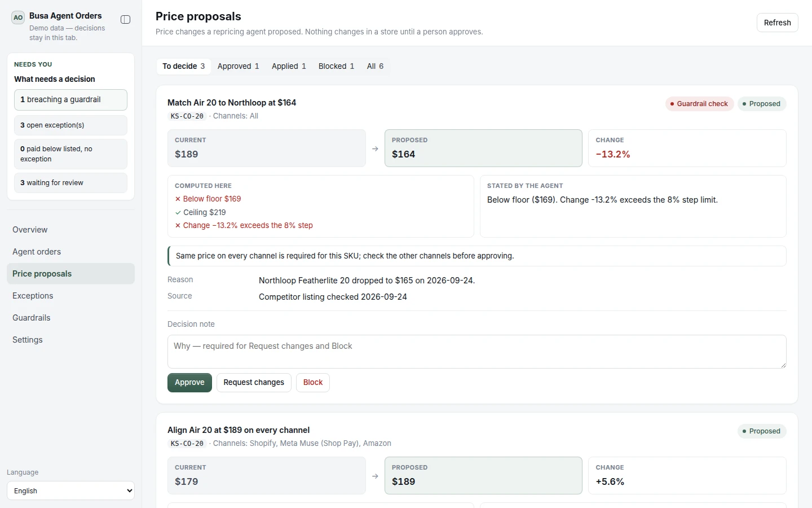Switch to the To decide tab
Viewport: 812px width, 508px height.
[184, 66]
